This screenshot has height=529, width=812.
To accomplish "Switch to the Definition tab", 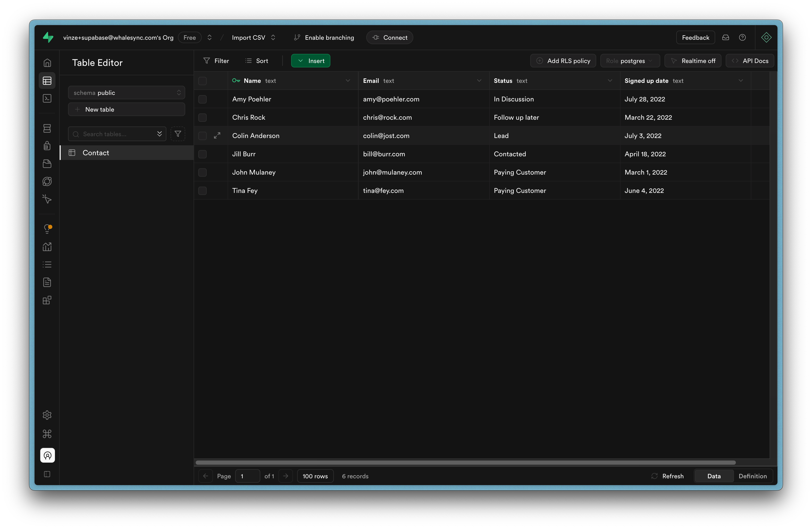I will pos(753,476).
